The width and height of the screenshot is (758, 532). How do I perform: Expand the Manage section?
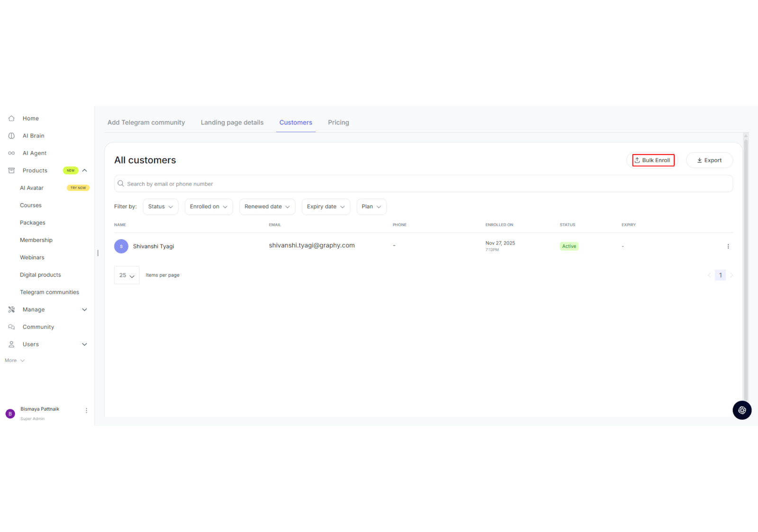pos(85,310)
